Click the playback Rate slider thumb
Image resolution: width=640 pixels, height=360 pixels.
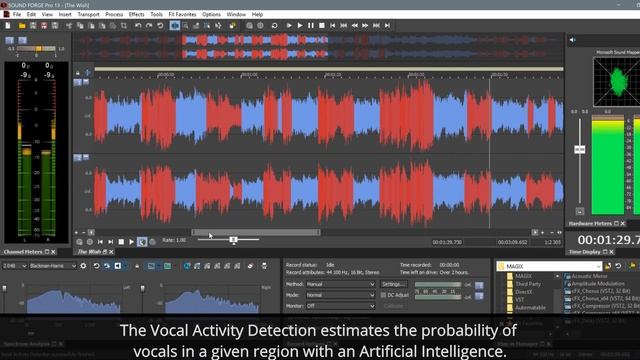pyautogui.click(x=233, y=240)
